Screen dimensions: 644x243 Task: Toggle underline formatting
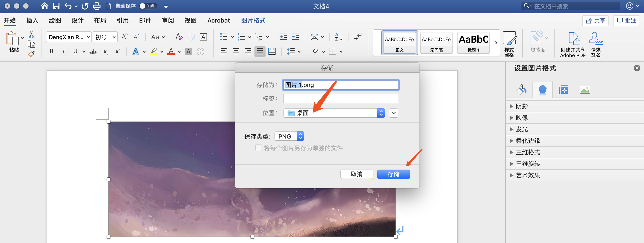pyautogui.click(x=75, y=51)
